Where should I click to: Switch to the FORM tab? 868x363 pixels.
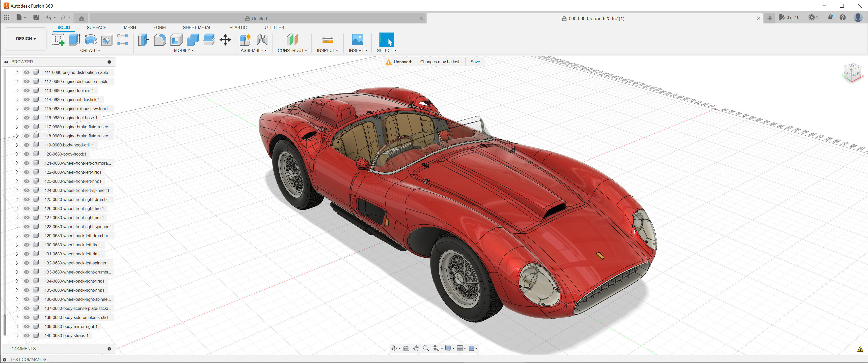click(x=159, y=28)
